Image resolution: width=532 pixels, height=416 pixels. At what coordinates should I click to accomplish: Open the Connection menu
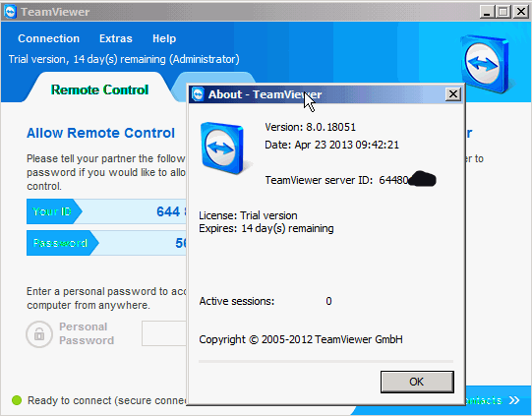click(48, 38)
